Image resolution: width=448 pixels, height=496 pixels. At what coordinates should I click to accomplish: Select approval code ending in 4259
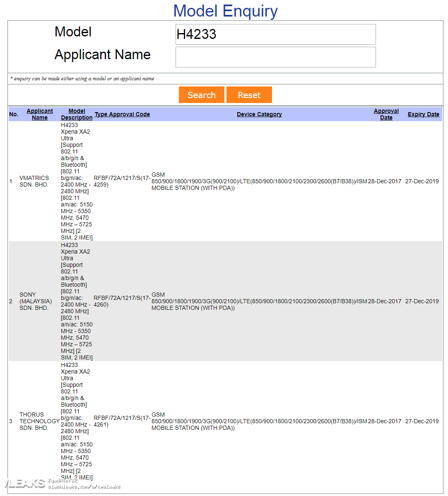122,181
